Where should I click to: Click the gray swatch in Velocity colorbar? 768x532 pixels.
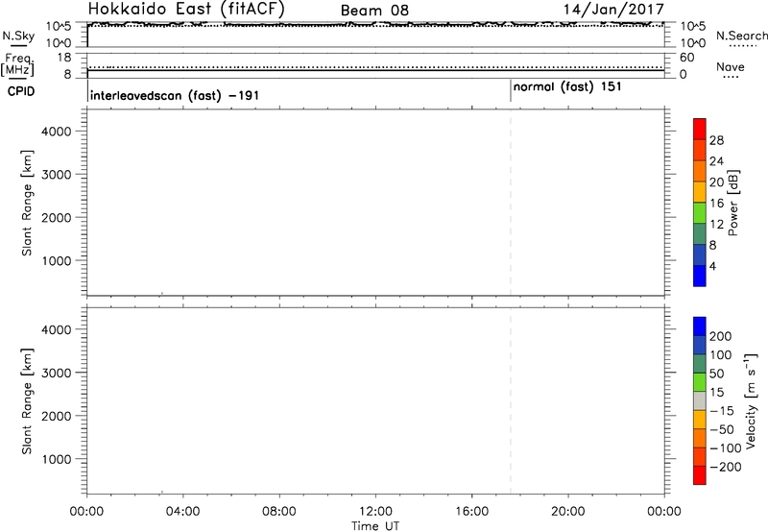click(x=700, y=400)
